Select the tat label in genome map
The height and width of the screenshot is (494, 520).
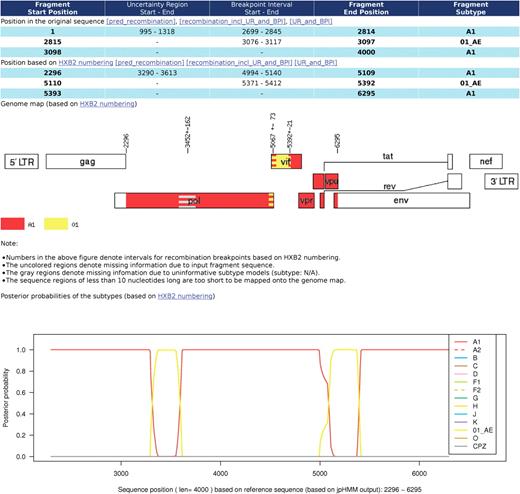coord(388,156)
